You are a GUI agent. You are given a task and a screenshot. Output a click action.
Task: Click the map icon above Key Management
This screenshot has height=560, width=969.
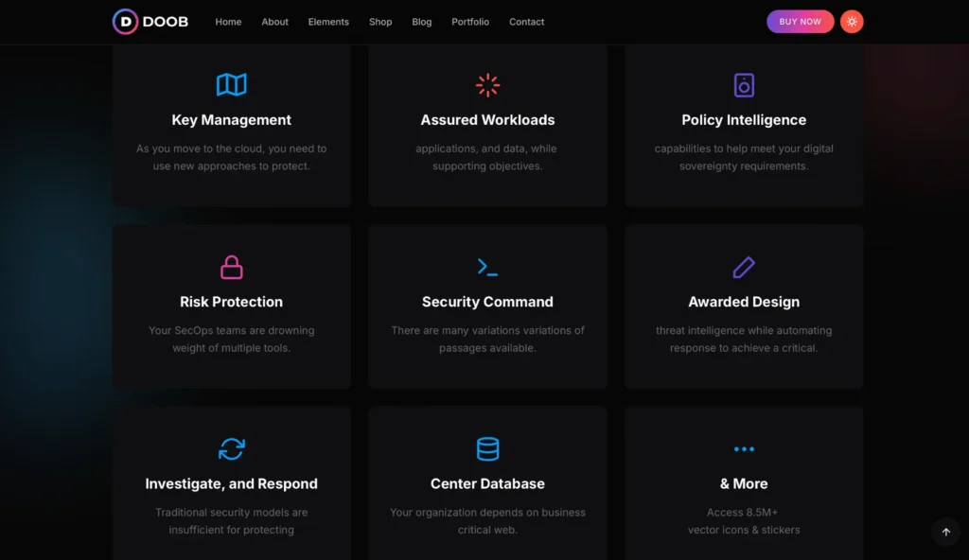(x=232, y=85)
